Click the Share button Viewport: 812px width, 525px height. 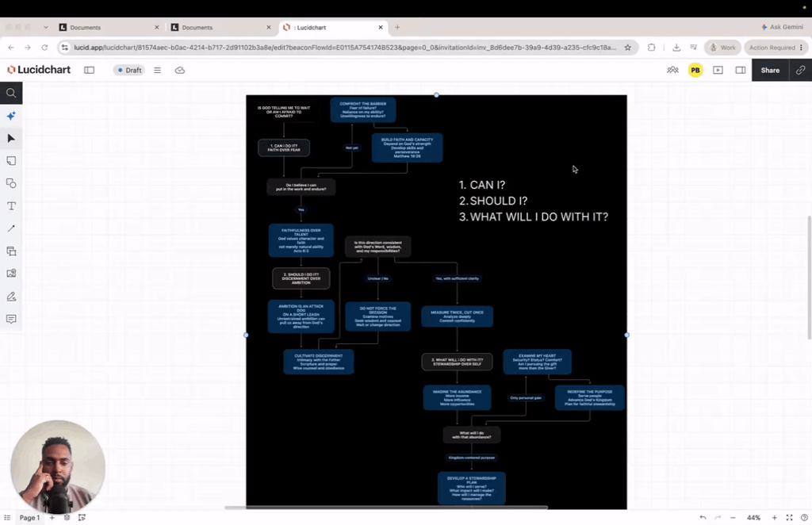click(770, 70)
